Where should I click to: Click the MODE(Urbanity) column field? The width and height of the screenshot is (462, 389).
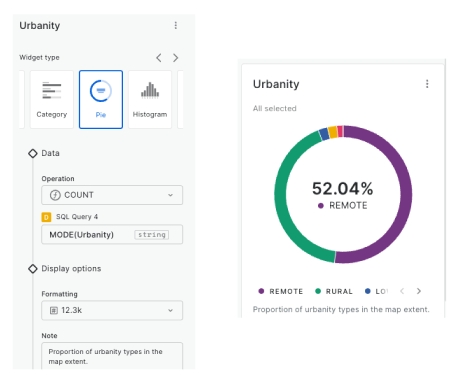coord(112,235)
